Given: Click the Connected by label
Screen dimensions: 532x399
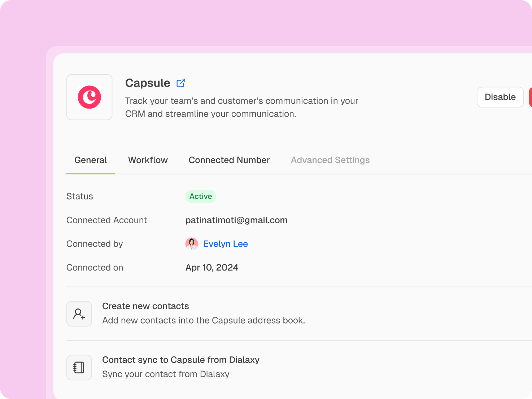Looking at the screenshot, I should pos(95,244).
